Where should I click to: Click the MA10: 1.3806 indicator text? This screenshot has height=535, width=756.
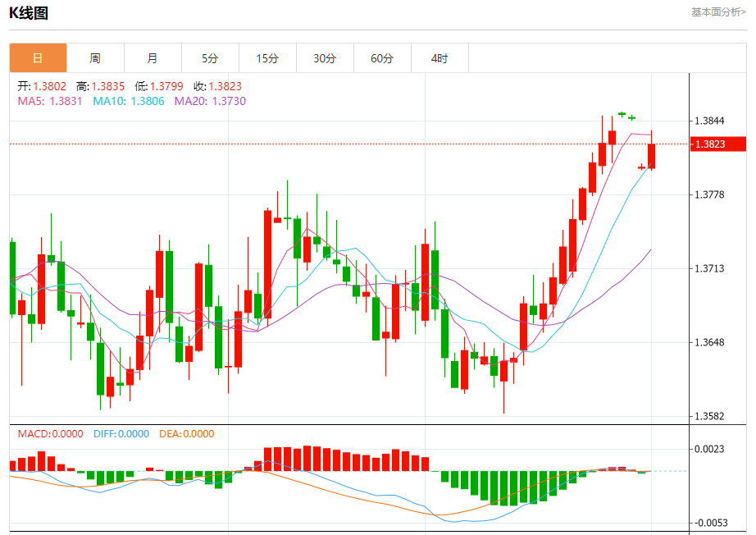click(129, 101)
